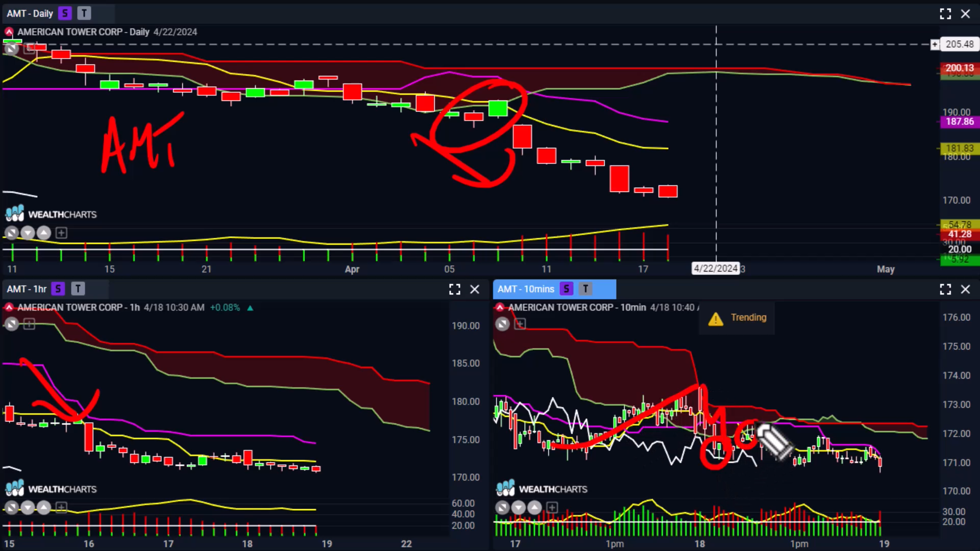Close the AMT 10mins chart panel
The image size is (980, 551).
coord(965,289)
